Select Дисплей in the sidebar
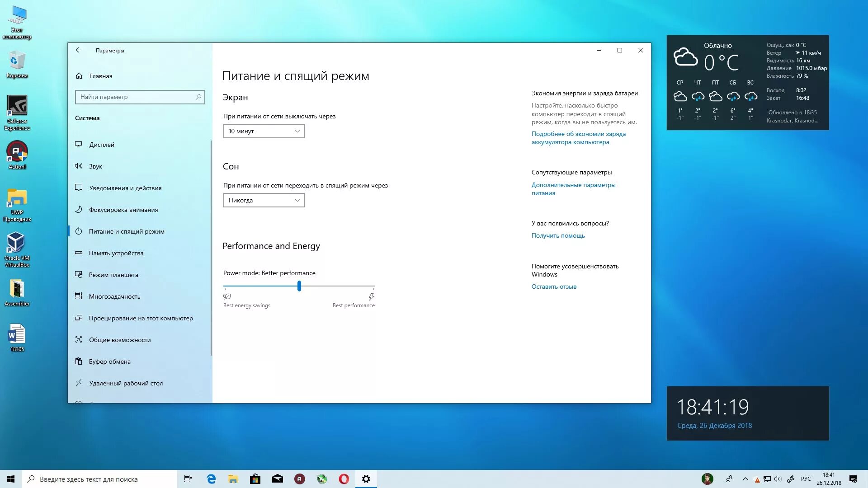Screen dimensions: 868x488 click(102, 145)
